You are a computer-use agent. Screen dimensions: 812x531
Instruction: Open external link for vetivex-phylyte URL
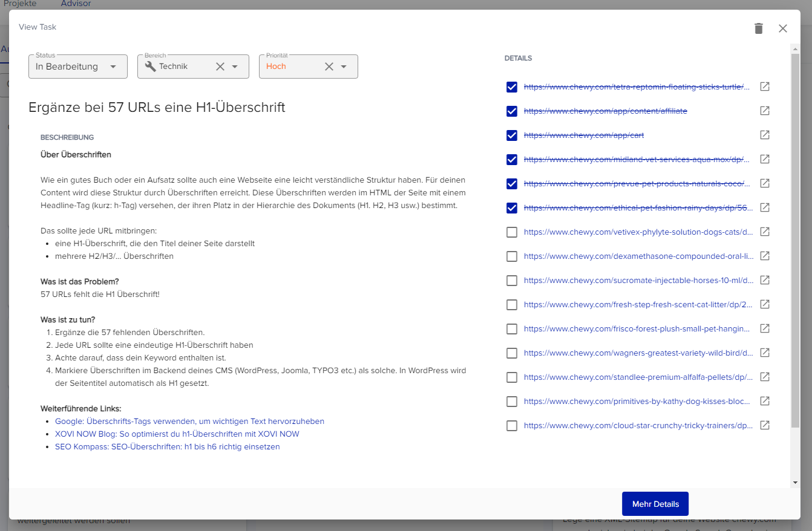click(x=765, y=232)
